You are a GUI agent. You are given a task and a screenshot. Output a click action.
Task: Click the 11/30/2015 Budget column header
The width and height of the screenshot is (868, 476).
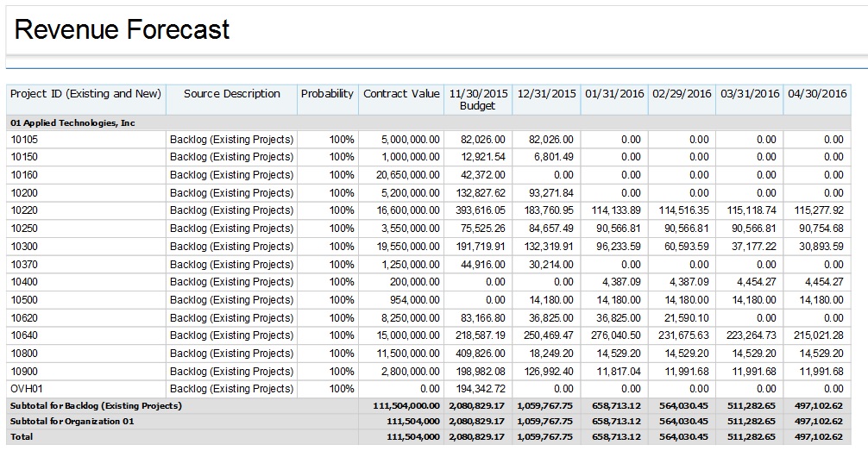pyautogui.click(x=478, y=99)
